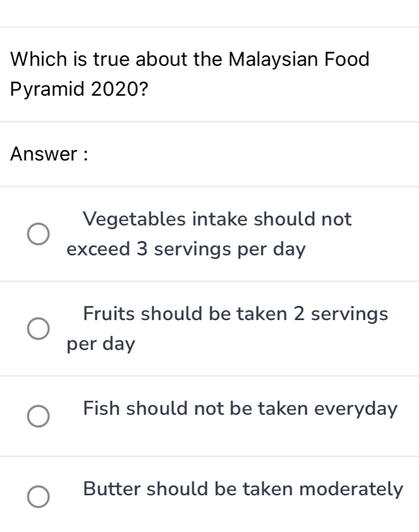
Task: Click the word 'Fruits' in the second option
Action: (110, 313)
